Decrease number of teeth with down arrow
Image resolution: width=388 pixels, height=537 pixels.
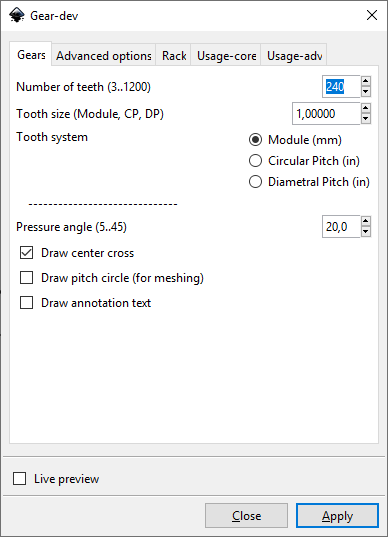click(x=366, y=91)
